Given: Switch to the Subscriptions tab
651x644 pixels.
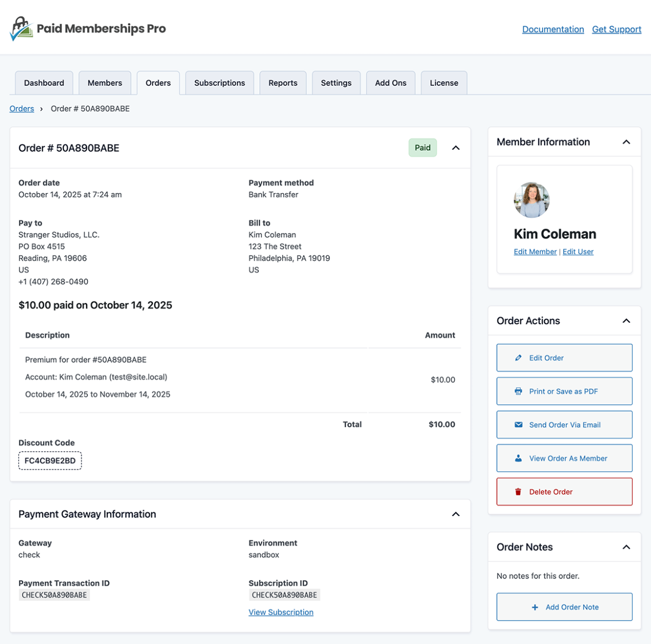Looking at the screenshot, I should pyautogui.click(x=219, y=82).
